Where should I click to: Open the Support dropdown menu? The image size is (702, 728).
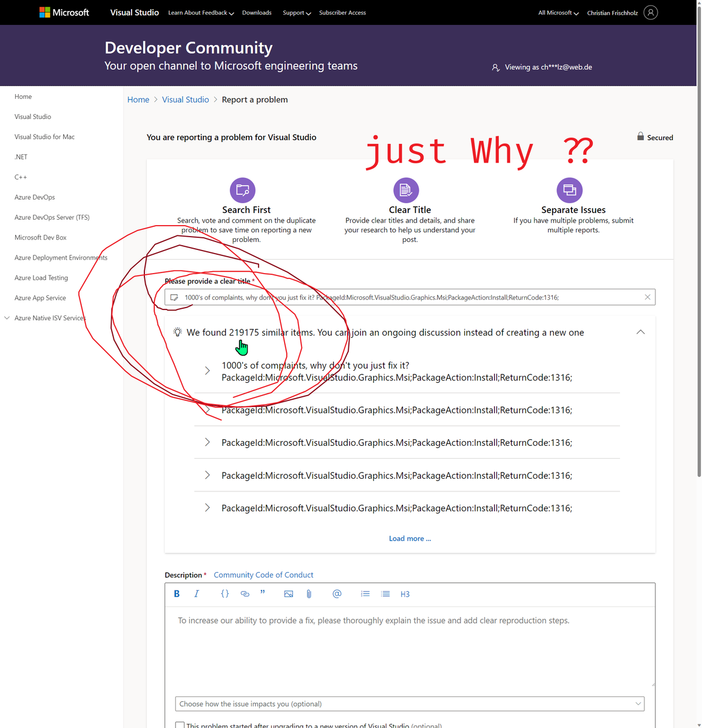click(x=297, y=13)
